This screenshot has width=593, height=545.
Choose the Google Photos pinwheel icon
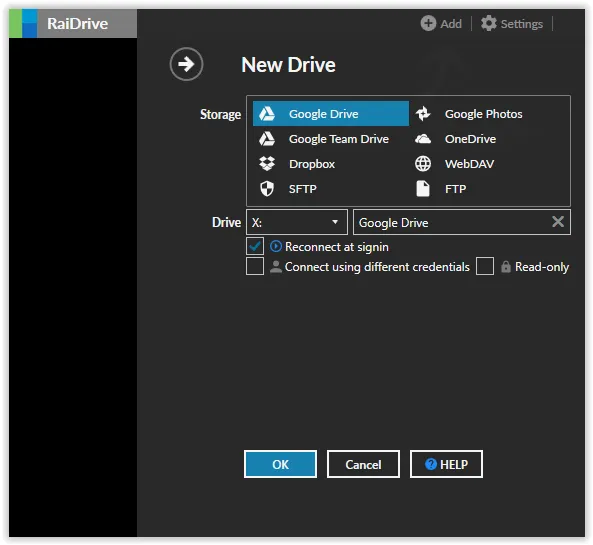point(423,114)
